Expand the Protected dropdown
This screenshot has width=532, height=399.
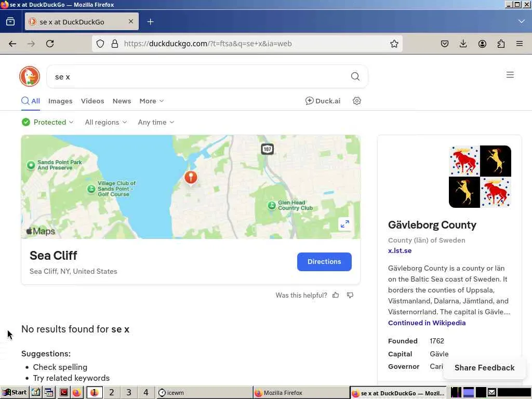click(x=47, y=122)
